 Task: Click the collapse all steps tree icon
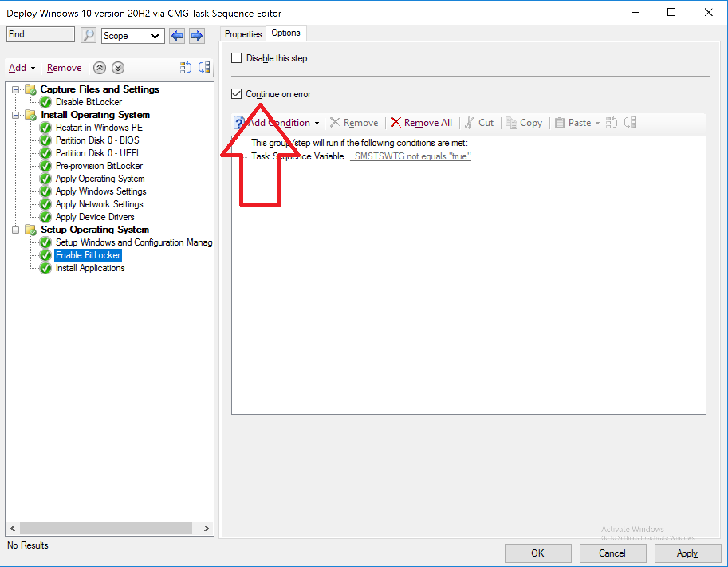(204, 68)
